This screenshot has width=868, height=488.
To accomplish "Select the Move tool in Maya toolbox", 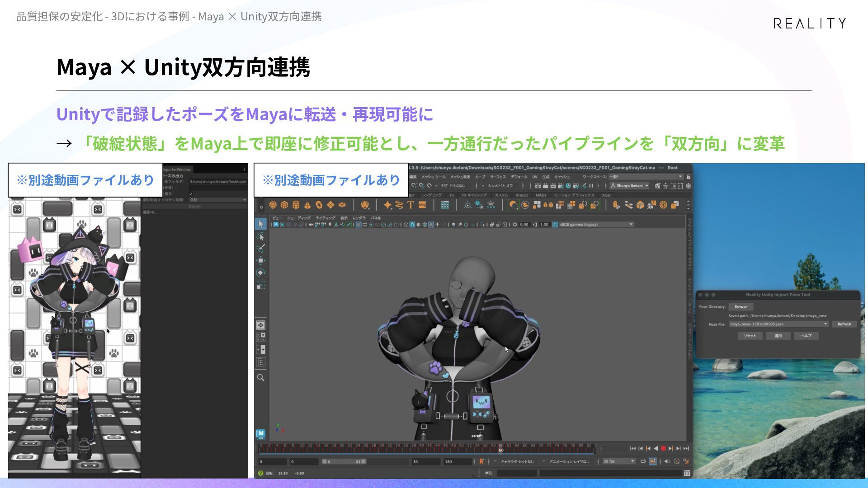I will [261, 261].
